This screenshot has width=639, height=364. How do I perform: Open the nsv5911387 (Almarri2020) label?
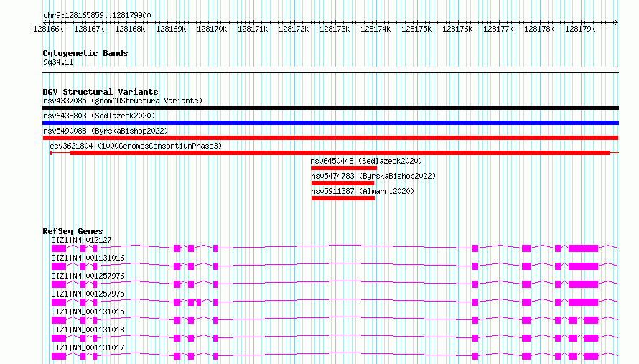point(363,191)
